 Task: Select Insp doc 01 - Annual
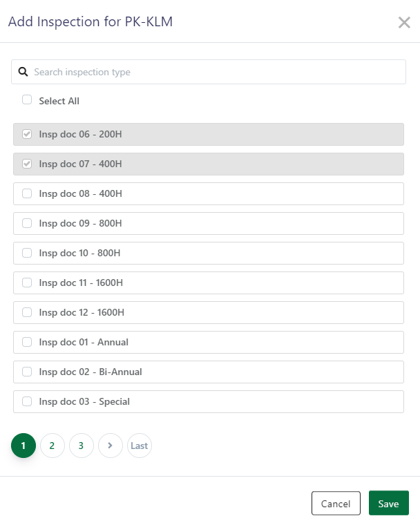(27, 342)
